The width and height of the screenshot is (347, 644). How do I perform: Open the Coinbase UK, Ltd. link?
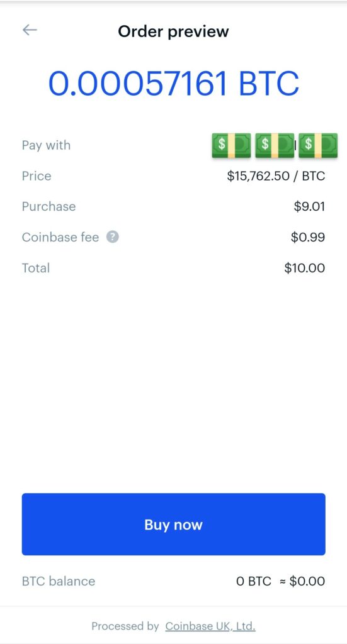pyautogui.click(x=210, y=626)
